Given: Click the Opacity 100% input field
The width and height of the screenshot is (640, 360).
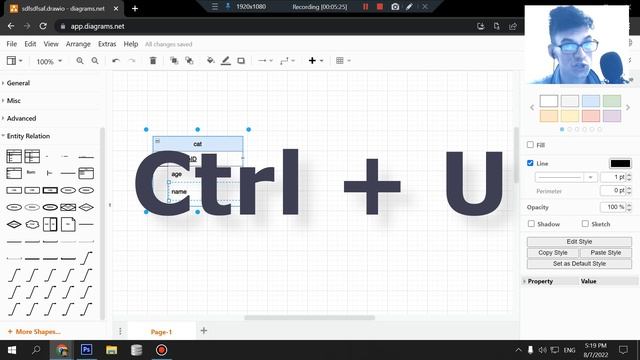Looking at the screenshot, I should (x=613, y=207).
